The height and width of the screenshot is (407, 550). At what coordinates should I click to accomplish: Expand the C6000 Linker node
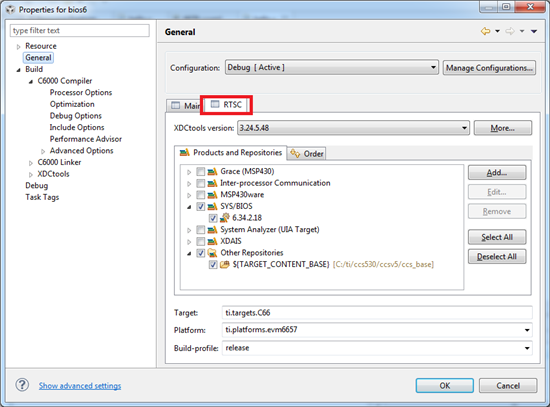31,163
